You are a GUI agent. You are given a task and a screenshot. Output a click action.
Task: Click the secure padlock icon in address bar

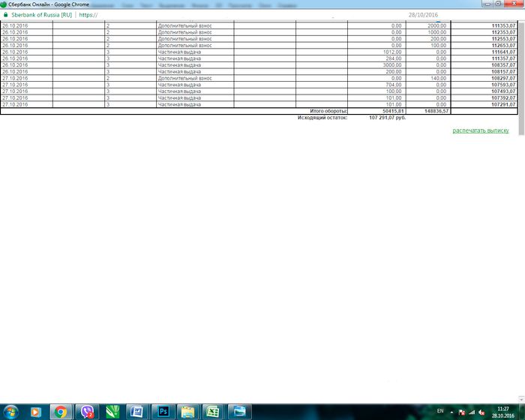click(5, 15)
